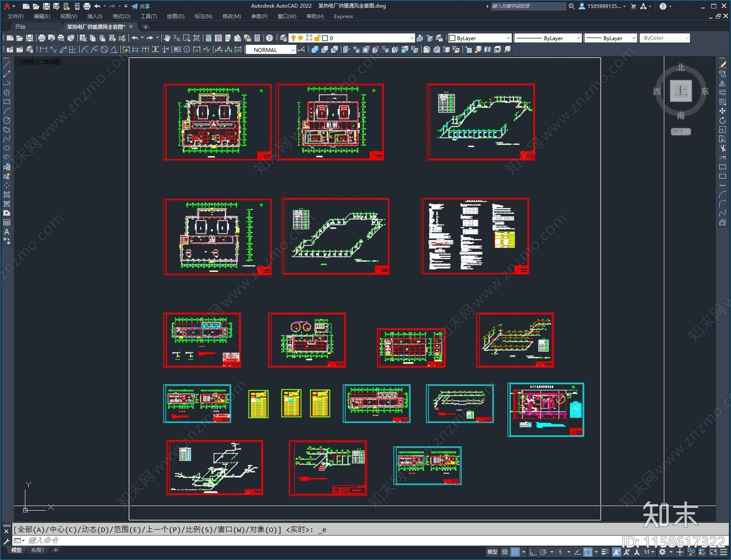Image resolution: width=731 pixels, height=560 pixels.
Task: Click the Rectangle draw tool
Action: 6,102
